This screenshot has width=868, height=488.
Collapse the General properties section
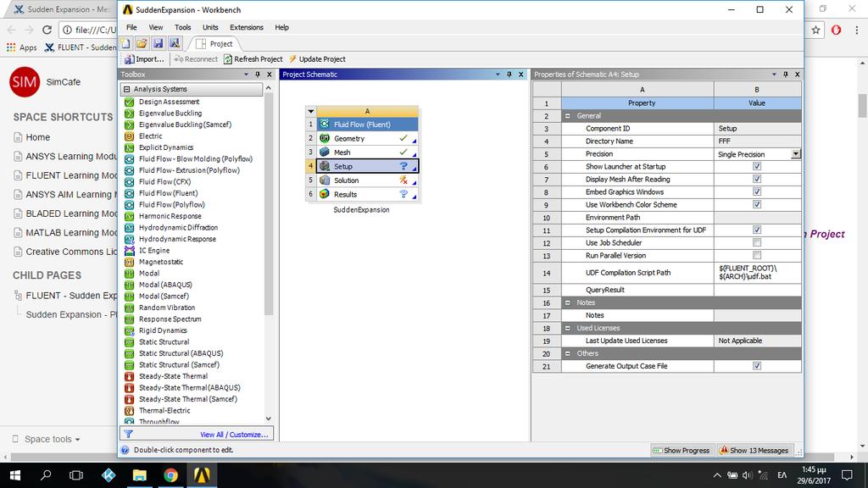pos(567,116)
